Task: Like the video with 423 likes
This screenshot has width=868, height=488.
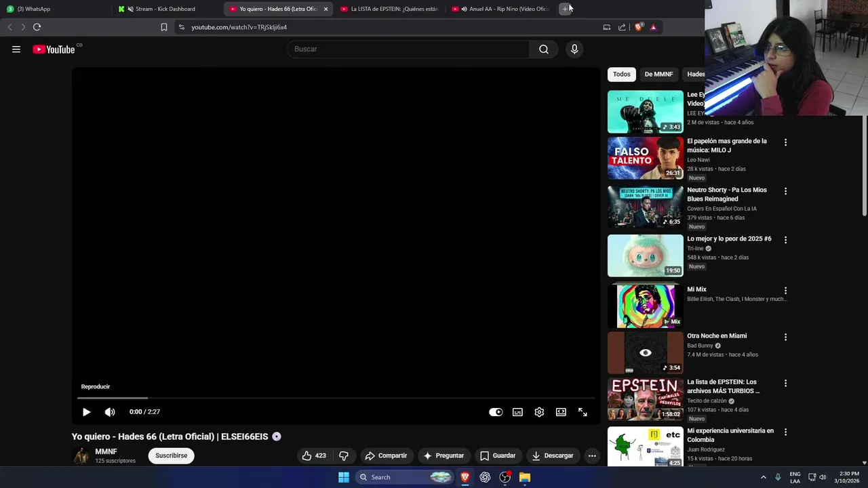Action: click(x=314, y=455)
